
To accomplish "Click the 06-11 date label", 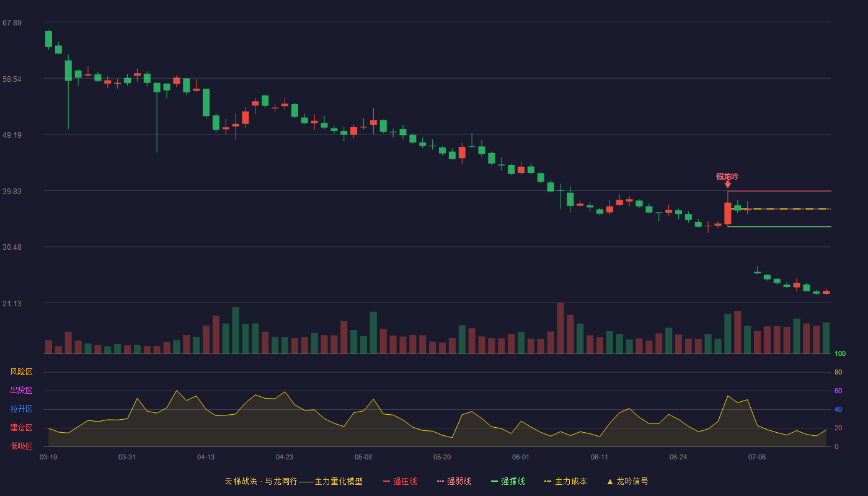I will tap(600, 457).
